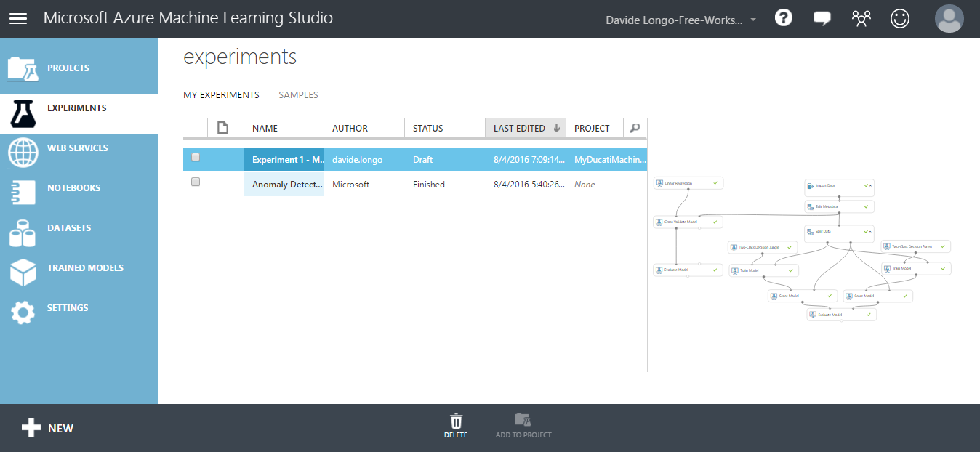Click the Delete trash can icon
Screen dimensions: 980x452
[x=456, y=426]
